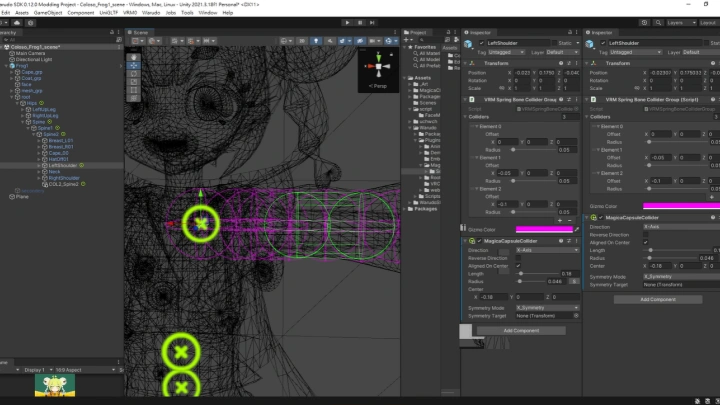Switch to the Project tab
Viewport: 720px width, 405px height.
(x=415, y=33)
